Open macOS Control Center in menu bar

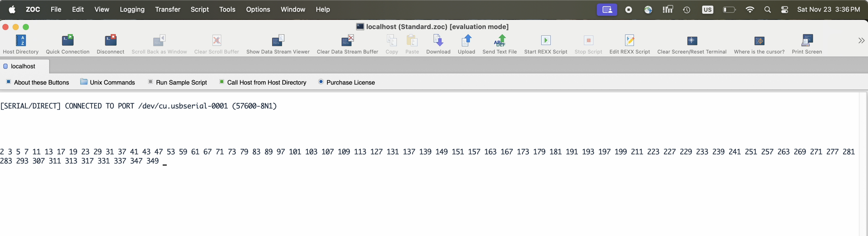coord(785,10)
